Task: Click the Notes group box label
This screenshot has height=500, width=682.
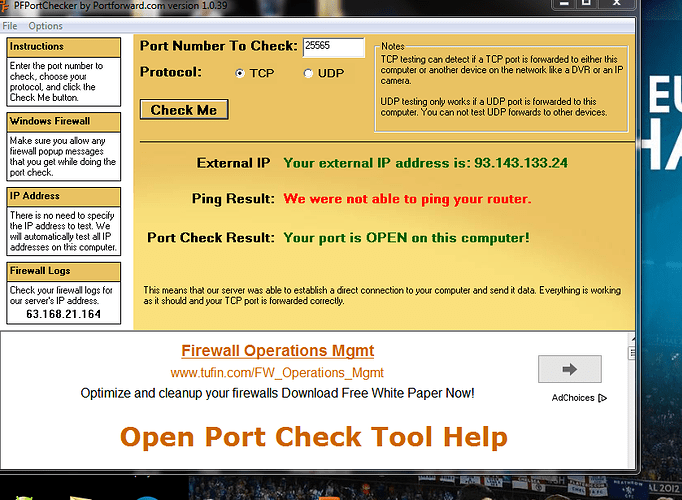Action: point(393,46)
